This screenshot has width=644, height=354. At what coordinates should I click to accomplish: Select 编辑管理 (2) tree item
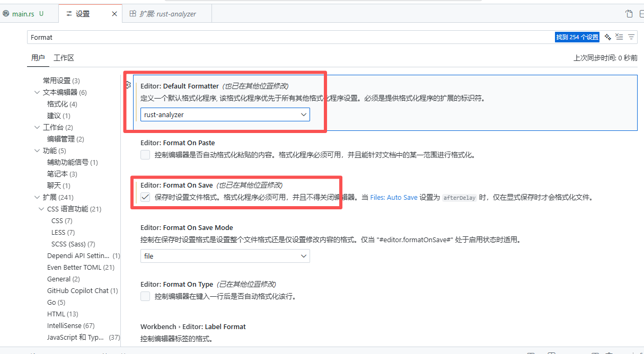[65, 139]
